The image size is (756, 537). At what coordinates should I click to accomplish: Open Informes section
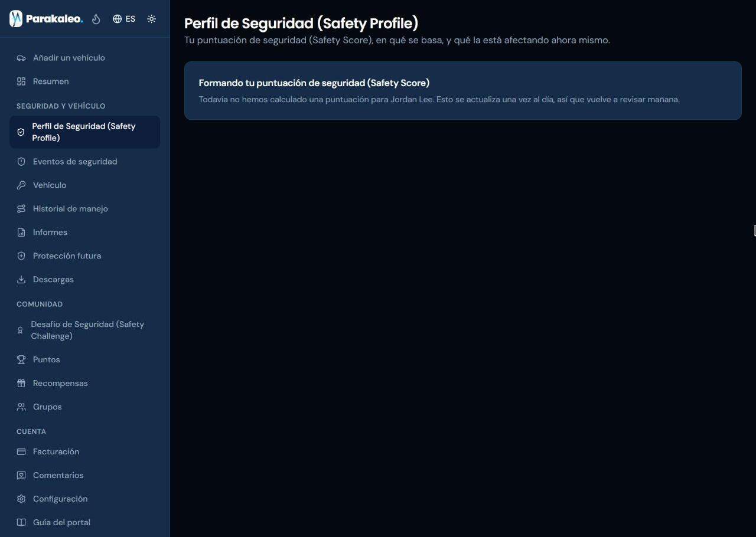[84, 233]
